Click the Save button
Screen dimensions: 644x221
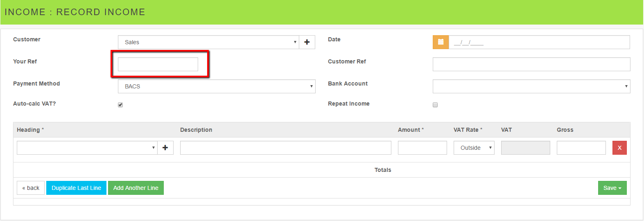(x=612, y=188)
